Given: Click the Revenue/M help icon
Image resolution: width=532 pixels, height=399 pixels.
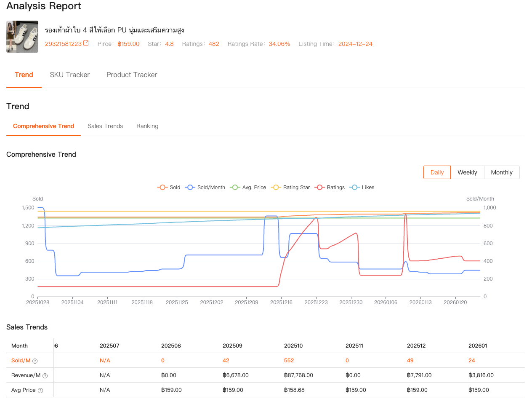Looking at the screenshot, I should click(x=45, y=375).
